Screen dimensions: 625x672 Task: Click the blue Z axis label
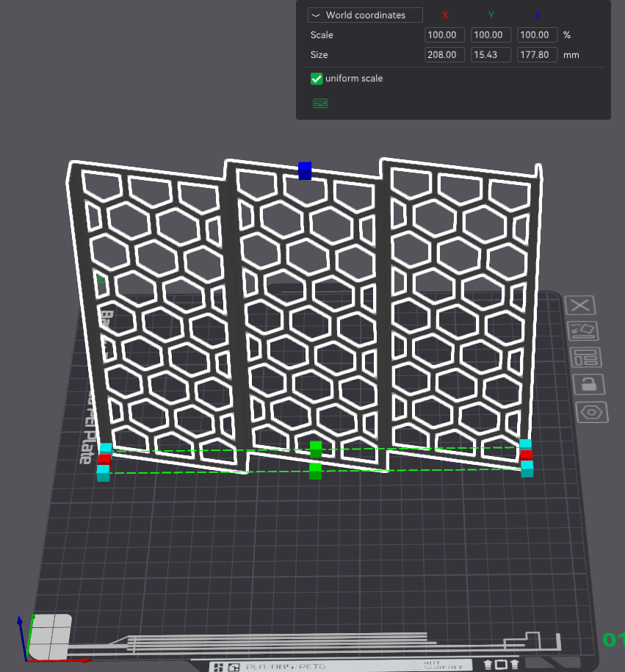pyautogui.click(x=537, y=15)
